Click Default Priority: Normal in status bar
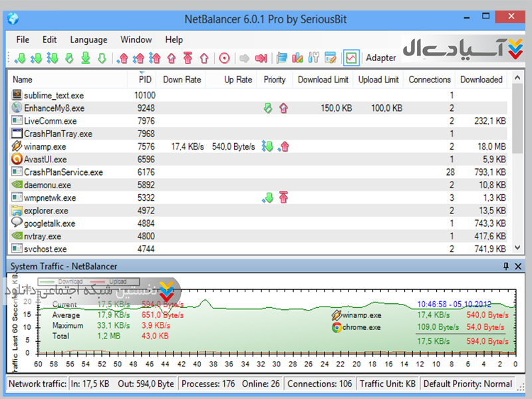 [467, 384]
